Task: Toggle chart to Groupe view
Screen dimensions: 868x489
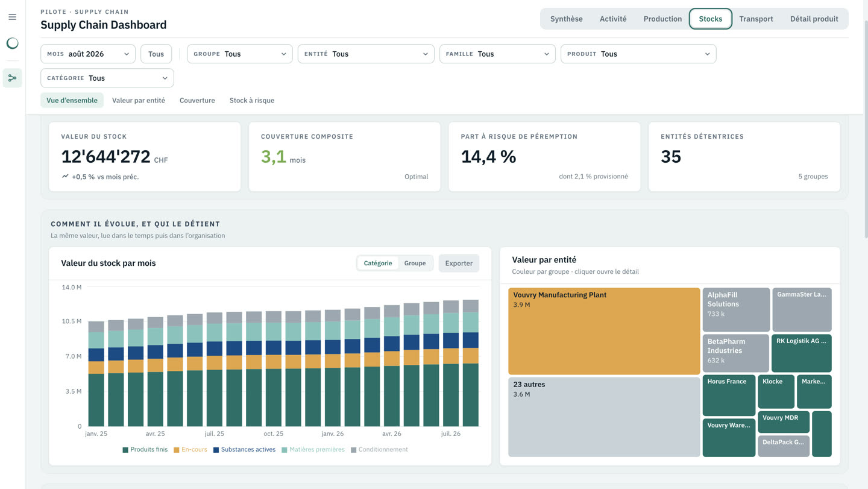Action: [415, 263]
